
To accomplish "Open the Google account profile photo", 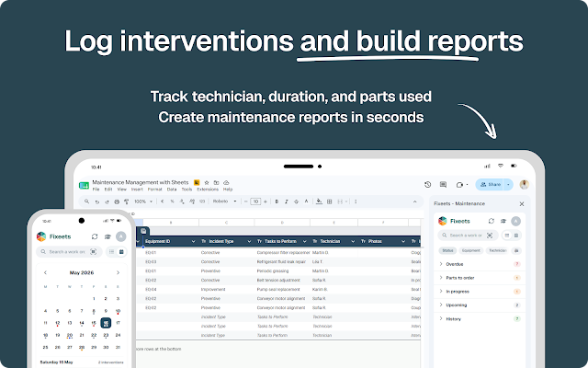I will (x=525, y=184).
